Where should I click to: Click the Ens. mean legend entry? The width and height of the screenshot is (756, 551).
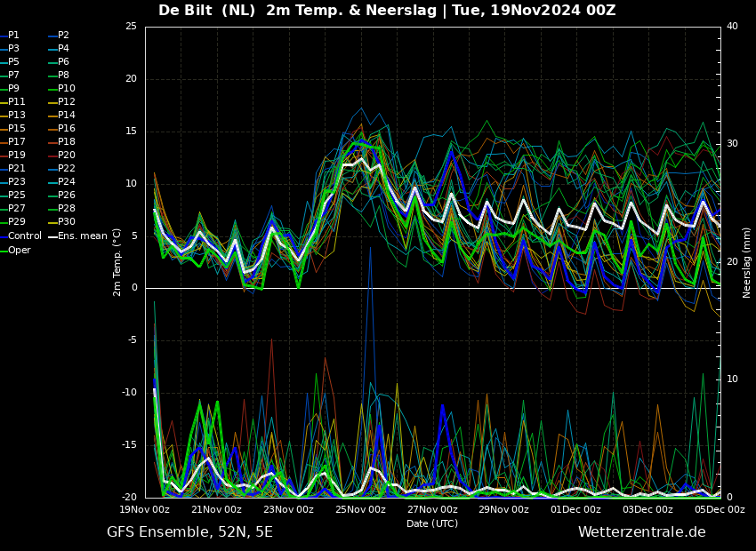(x=78, y=236)
